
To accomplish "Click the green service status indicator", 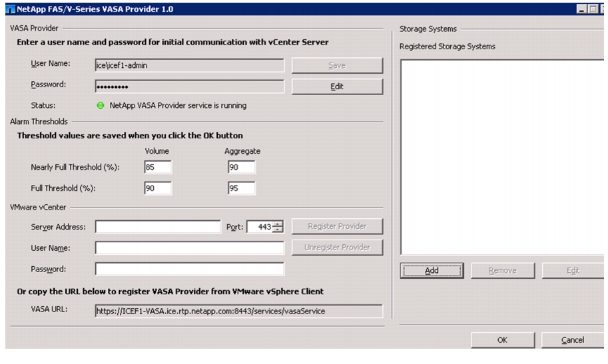I will tap(101, 105).
